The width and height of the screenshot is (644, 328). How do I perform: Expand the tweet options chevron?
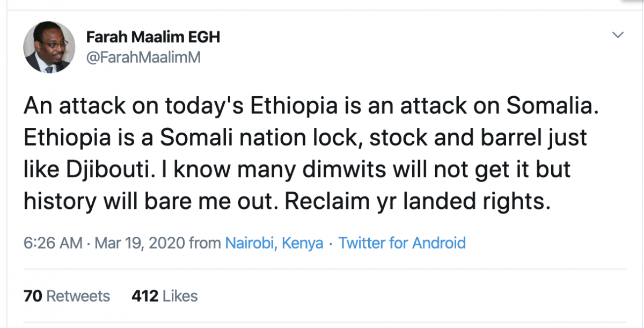618,35
